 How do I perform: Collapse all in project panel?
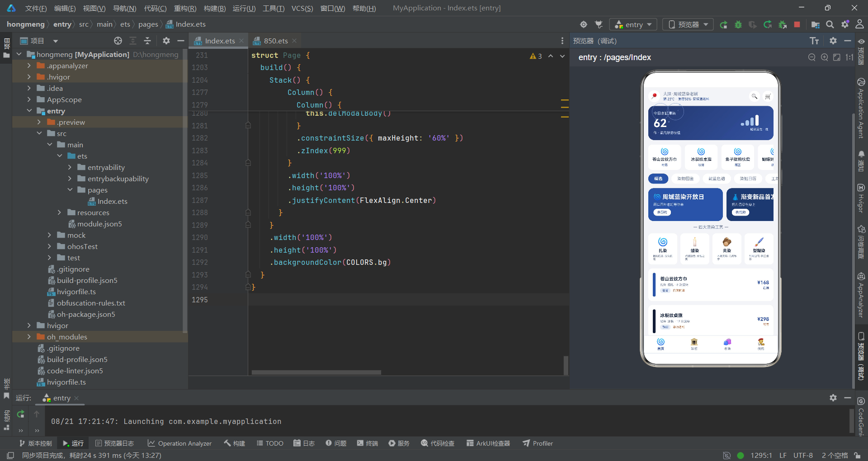[x=147, y=41]
